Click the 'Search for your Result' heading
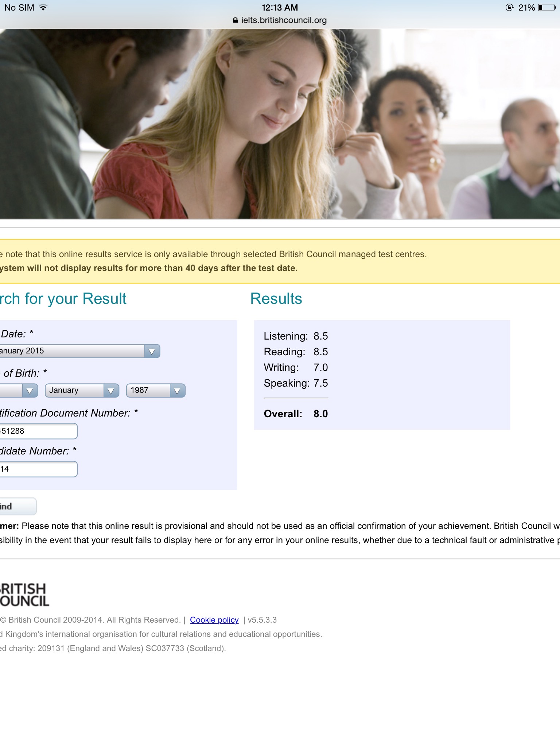This screenshot has width=560, height=747. pos(63,299)
